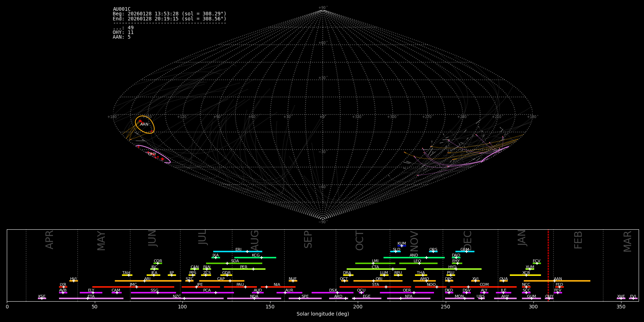Click the XHE shower label
This screenshot has height=322, width=644.
click(621, 297)
